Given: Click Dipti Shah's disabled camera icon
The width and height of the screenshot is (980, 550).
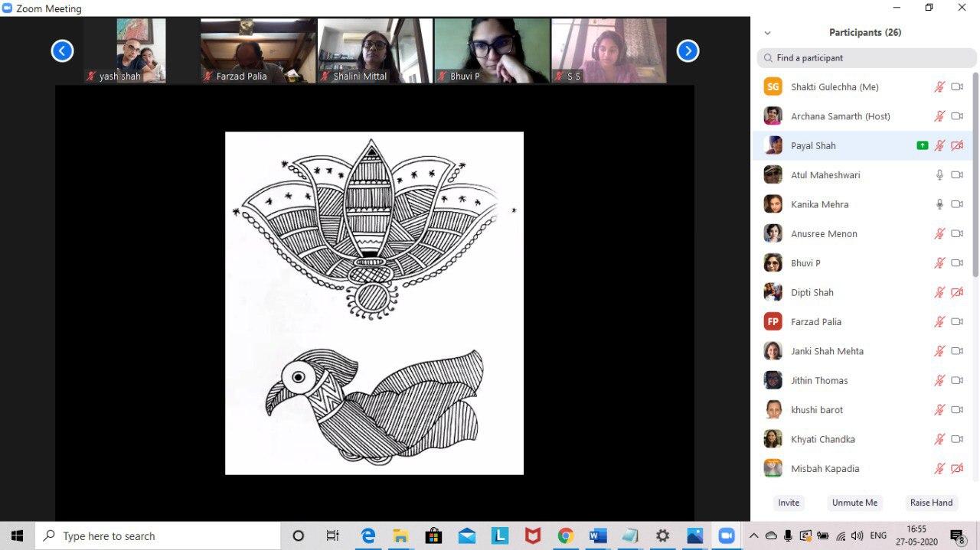Looking at the screenshot, I should coord(956,292).
